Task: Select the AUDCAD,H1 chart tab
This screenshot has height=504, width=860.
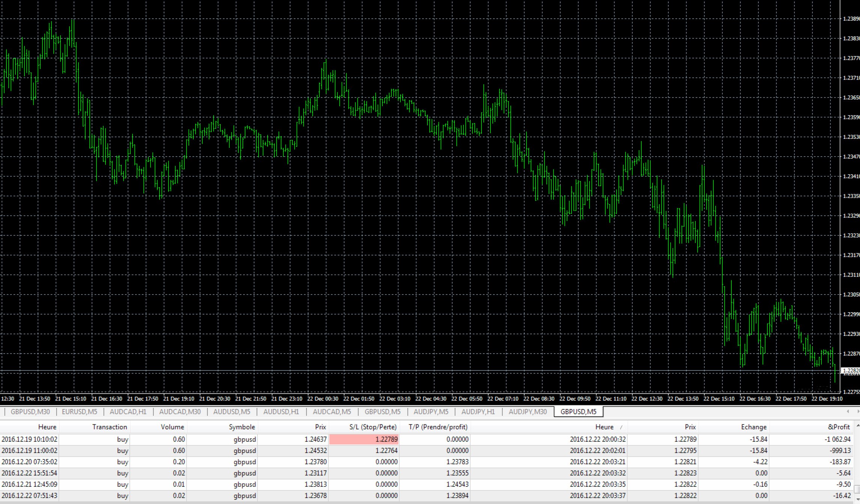Action: (x=128, y=412)
